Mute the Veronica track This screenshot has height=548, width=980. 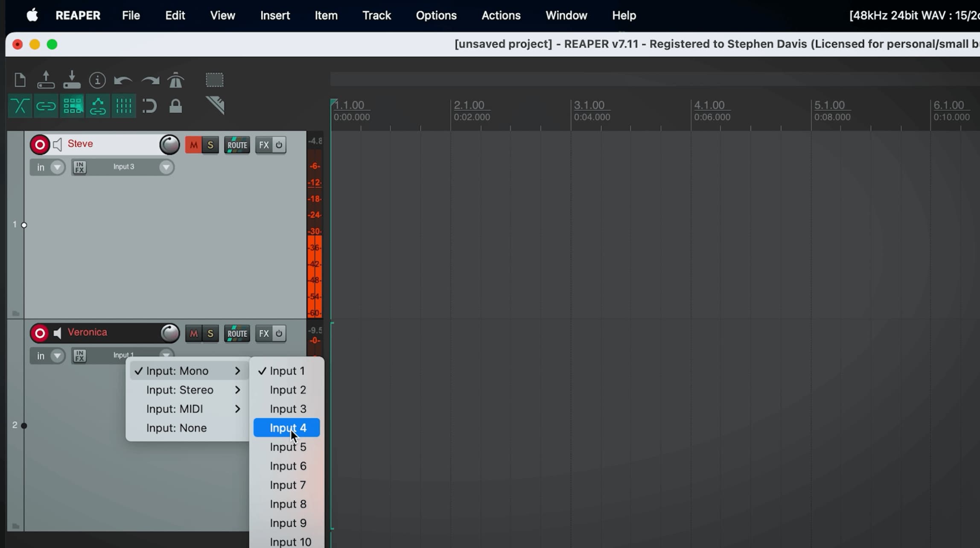pos(193,334)
